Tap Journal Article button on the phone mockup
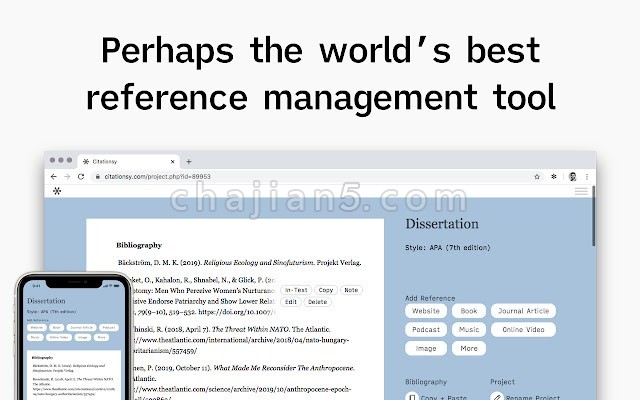This screenshot has width=640, height=400. pyautogui.click(x=81, y=327)
